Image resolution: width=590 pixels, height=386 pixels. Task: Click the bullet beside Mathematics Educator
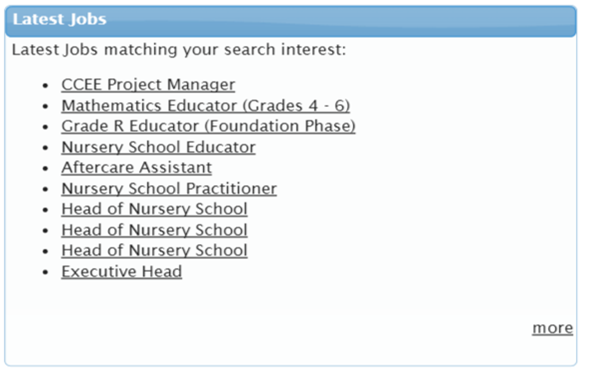46,106
